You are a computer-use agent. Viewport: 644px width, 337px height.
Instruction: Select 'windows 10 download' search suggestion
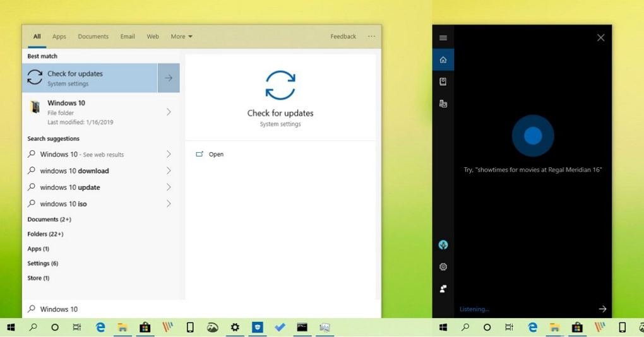coord(75,171)
